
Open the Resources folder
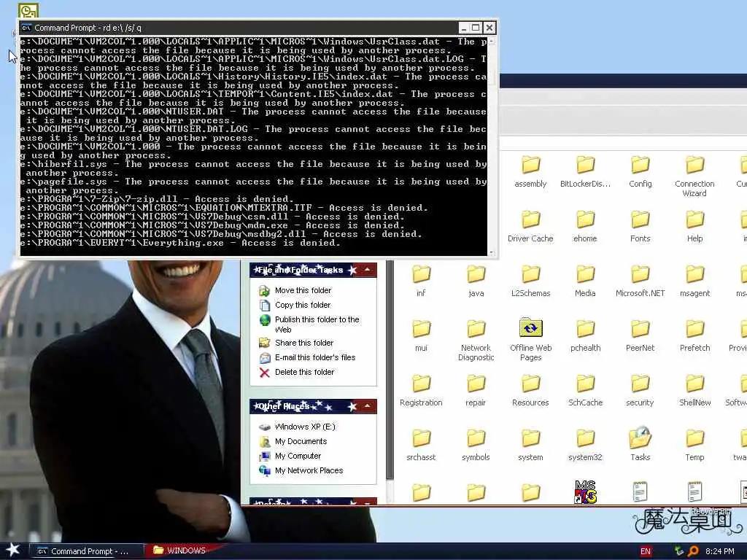[x=530, y=391]
